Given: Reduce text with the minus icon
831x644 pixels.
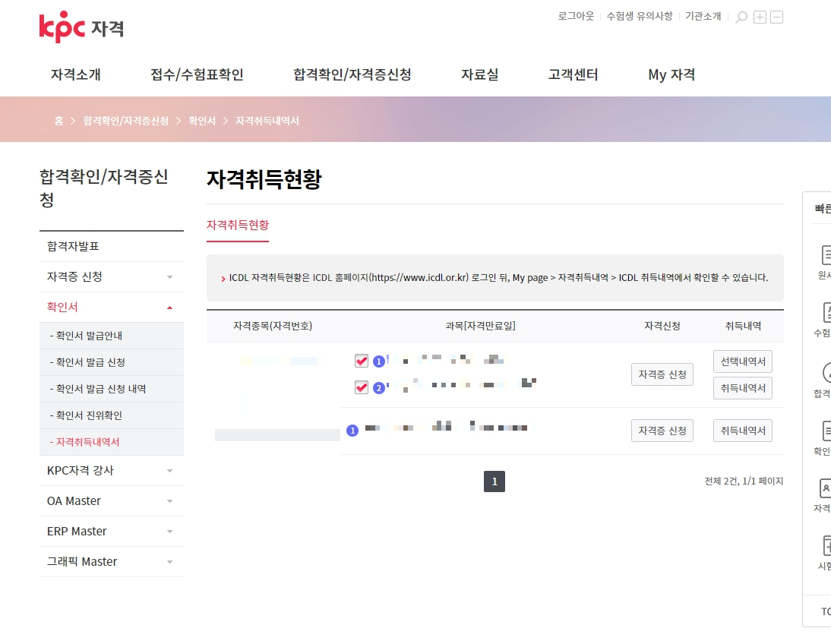Looking at the screenshot, I should (x=776, y=16).
